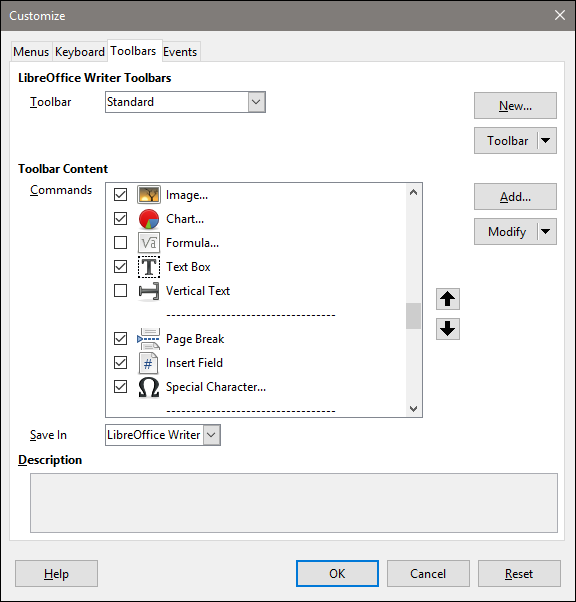Click the commands list scrollbar thumb
The image size is (576, 602).
point(413,316)
